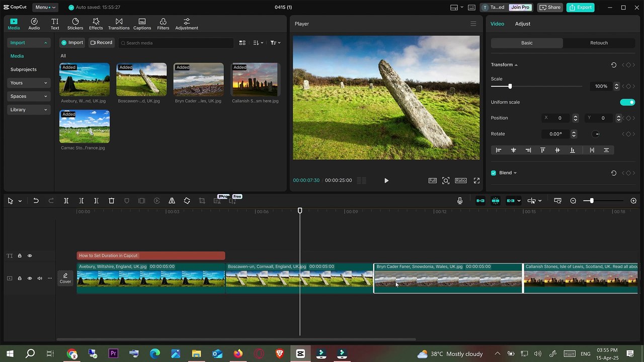Toggle the Uniform scale switch
The height and width of the screenshot is (362, 644).
(627, 102)
